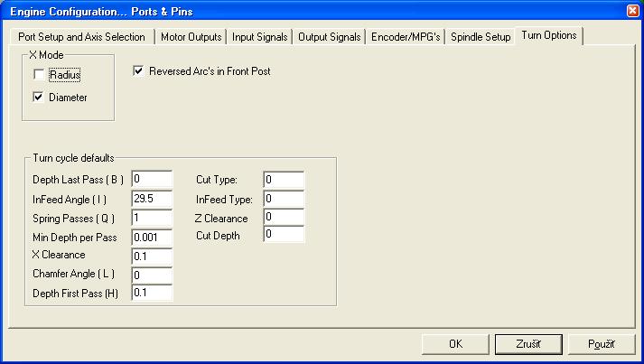Click the OK button

456,344
